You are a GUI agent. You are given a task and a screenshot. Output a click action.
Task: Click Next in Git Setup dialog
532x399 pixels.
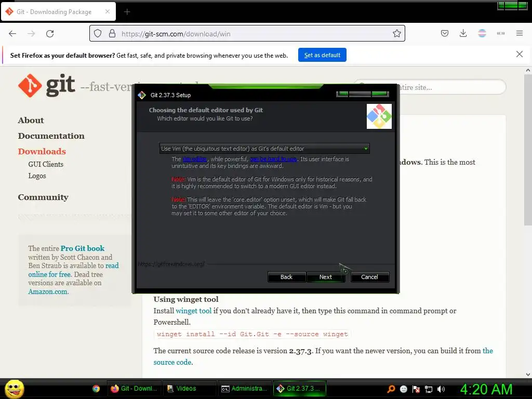coord(326,277)
